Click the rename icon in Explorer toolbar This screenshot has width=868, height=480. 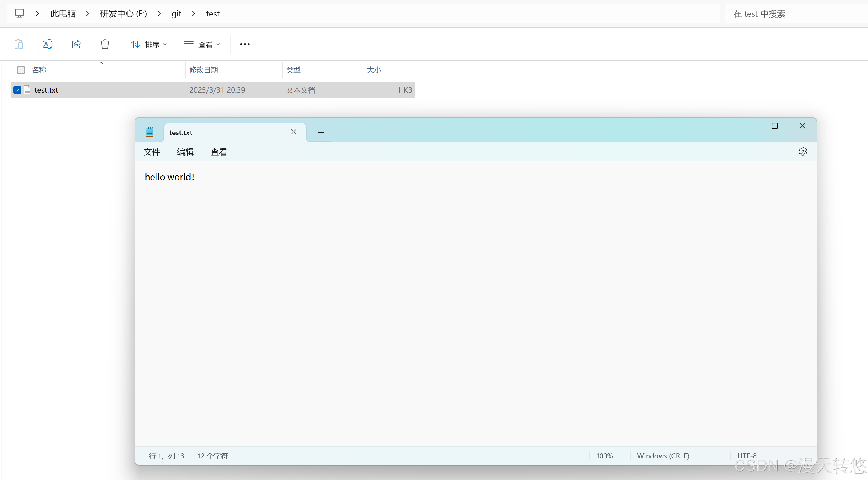click(x=48, y=45)
